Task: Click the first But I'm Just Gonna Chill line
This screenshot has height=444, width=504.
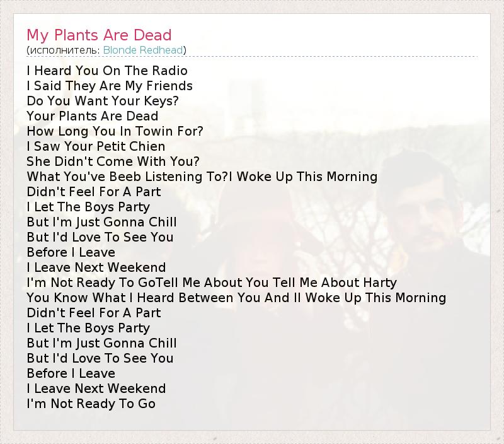Action: pos(101,222)
